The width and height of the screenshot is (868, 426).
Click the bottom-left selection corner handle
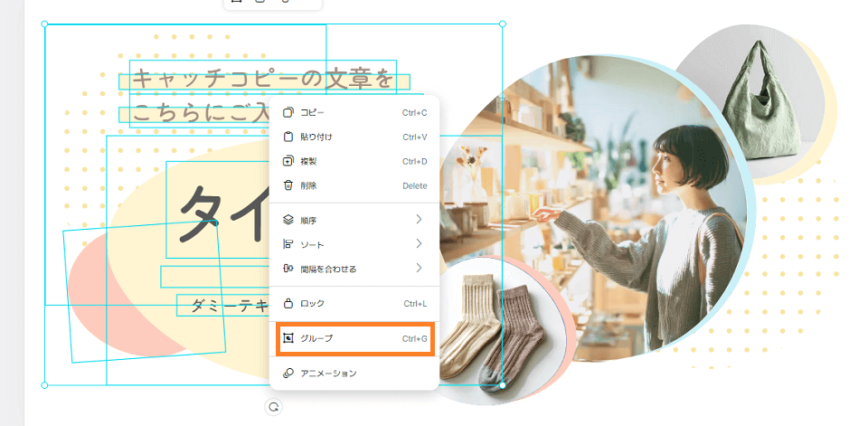coord(45,385)
